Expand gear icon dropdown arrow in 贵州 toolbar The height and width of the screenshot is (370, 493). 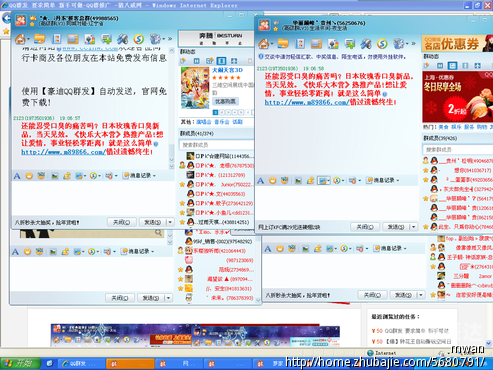tap(406, 44)
